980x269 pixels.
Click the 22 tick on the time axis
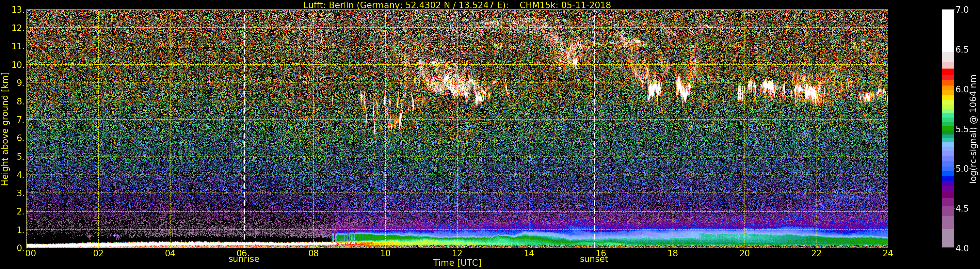point(816,253)
